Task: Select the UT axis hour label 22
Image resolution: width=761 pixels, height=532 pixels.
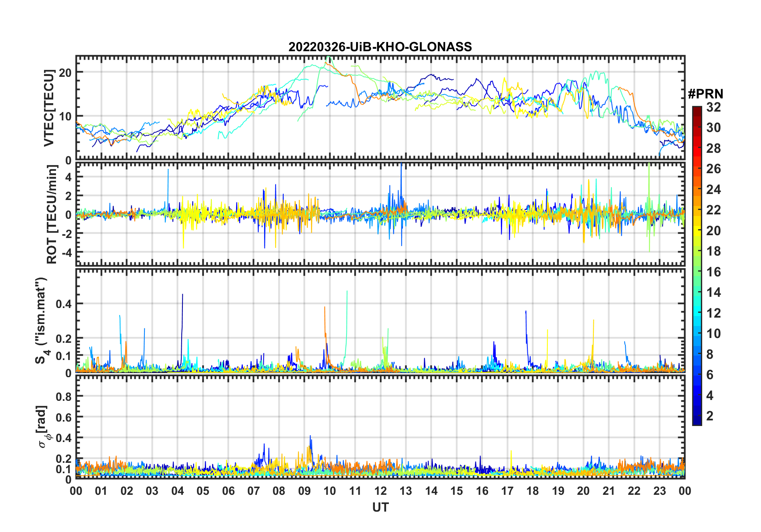Action: pos(634,491)
